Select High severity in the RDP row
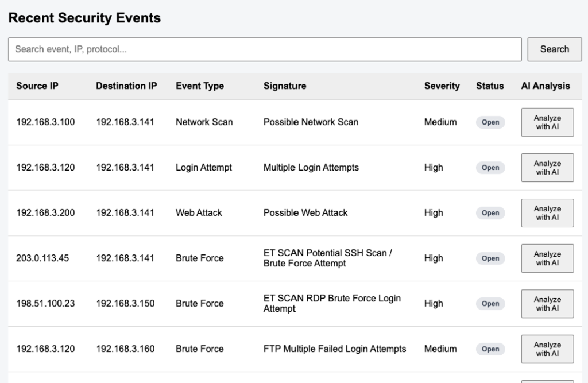 pyautogui.click(x=434, y=304)
